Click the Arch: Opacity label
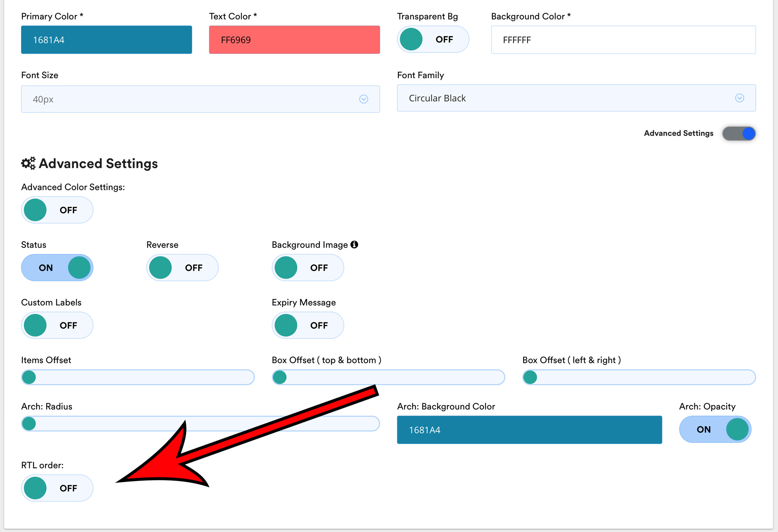Screen dimensions: 778x532 [x=707, y=406]
